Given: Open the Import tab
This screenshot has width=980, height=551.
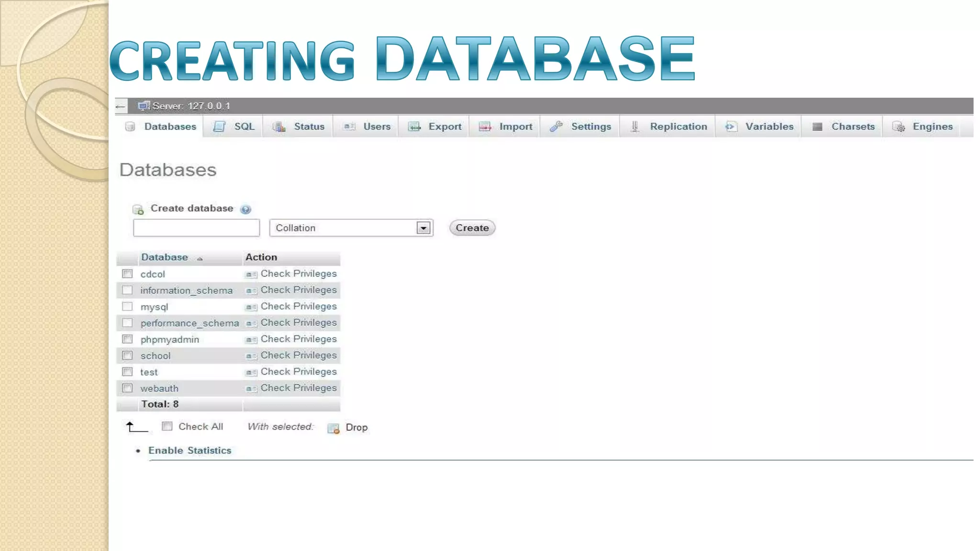Looking at the screenshot, I should (x=515, y=127).
